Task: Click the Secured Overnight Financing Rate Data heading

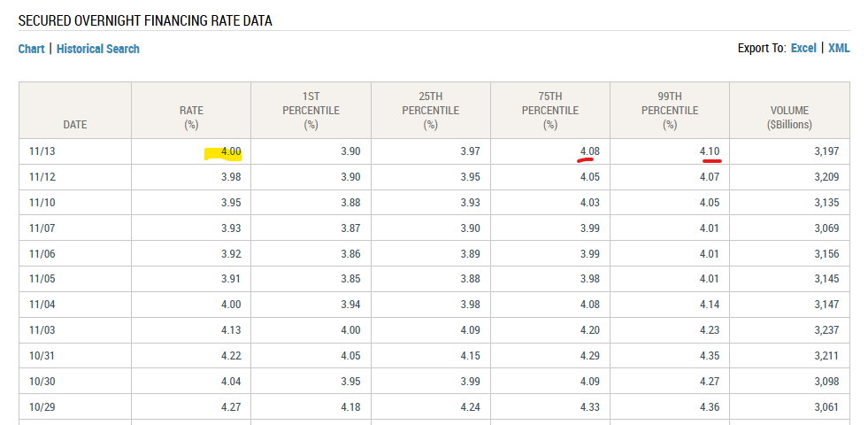Action: pyautogui.click(x=145, y=19)
